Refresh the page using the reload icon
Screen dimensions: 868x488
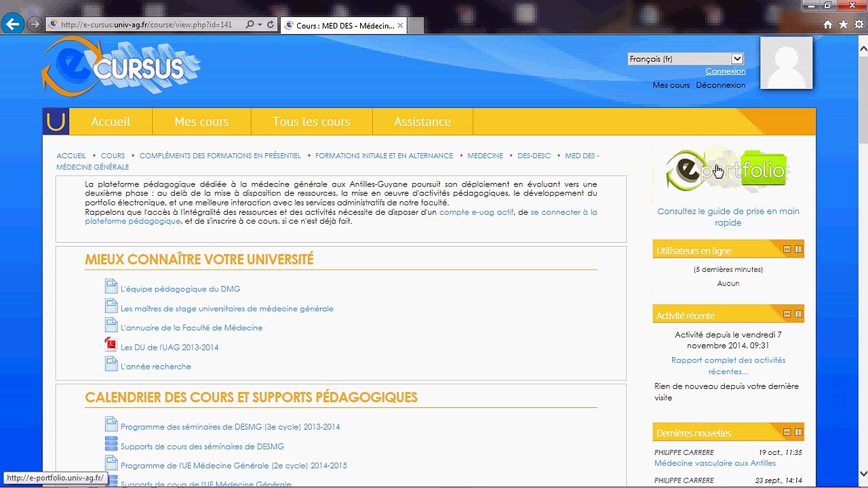[271, 25]
